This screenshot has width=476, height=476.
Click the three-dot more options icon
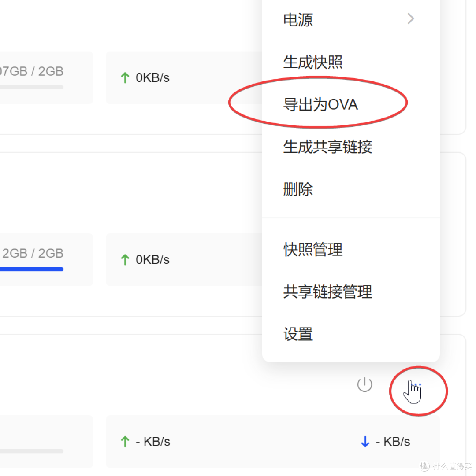(x=416, y=385)
